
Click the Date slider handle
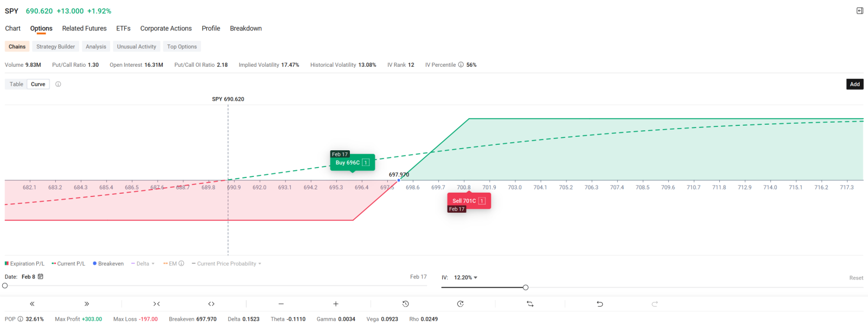tap(5, 285)
